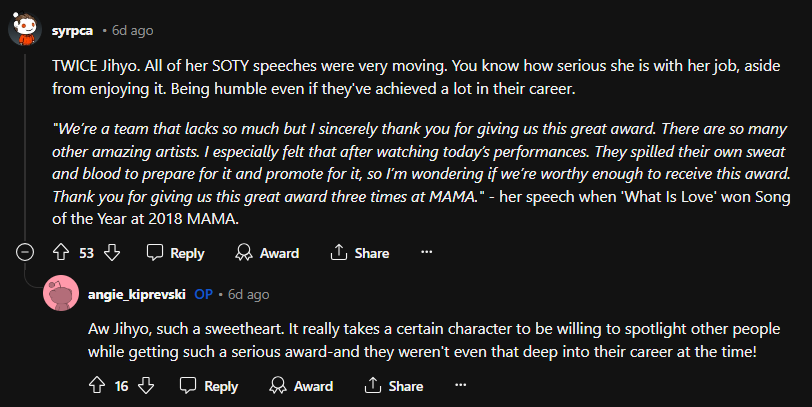Click the '6d ago' timestamp on angie's reply

click(x=249, y=294)
